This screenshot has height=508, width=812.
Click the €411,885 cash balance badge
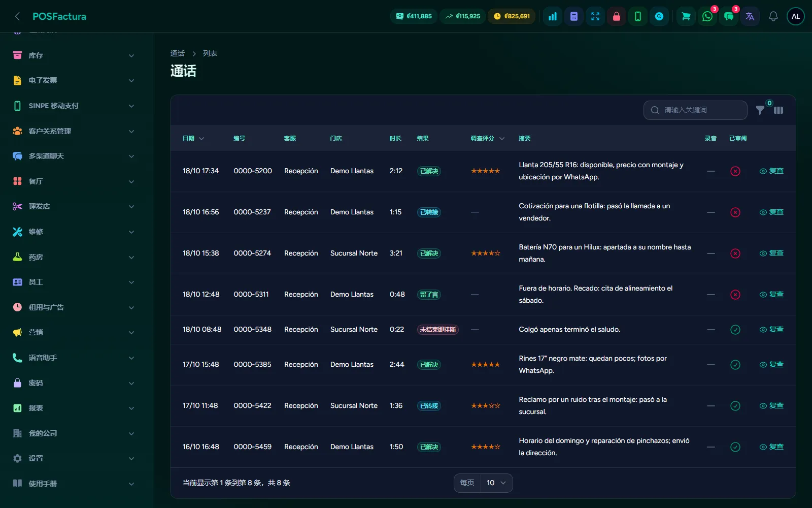click(414, 16)
